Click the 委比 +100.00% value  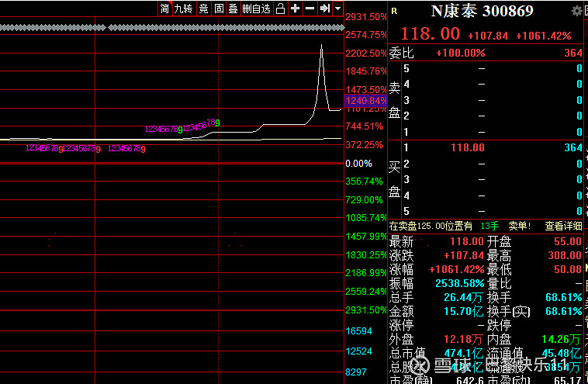tap(461, 53)
